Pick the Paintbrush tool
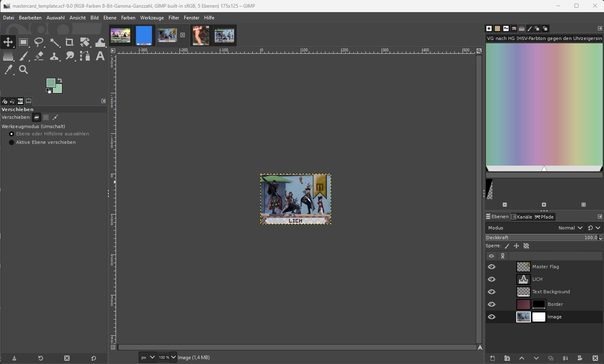 pos(23,56)
